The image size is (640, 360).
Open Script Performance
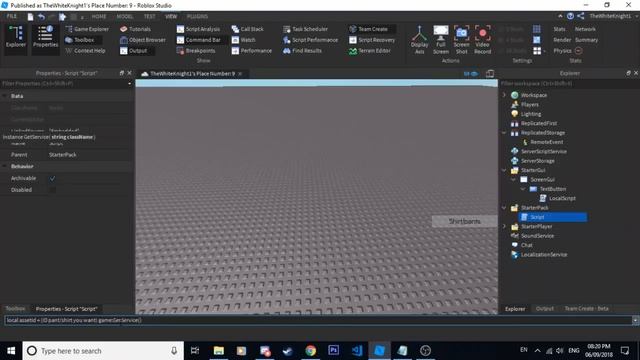[311, 40]
